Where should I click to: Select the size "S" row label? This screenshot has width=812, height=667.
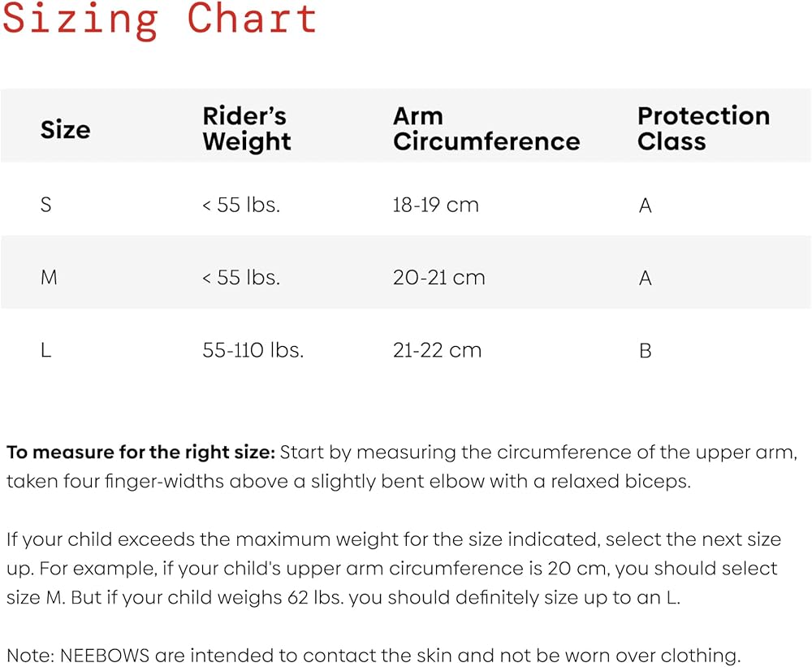46,205
